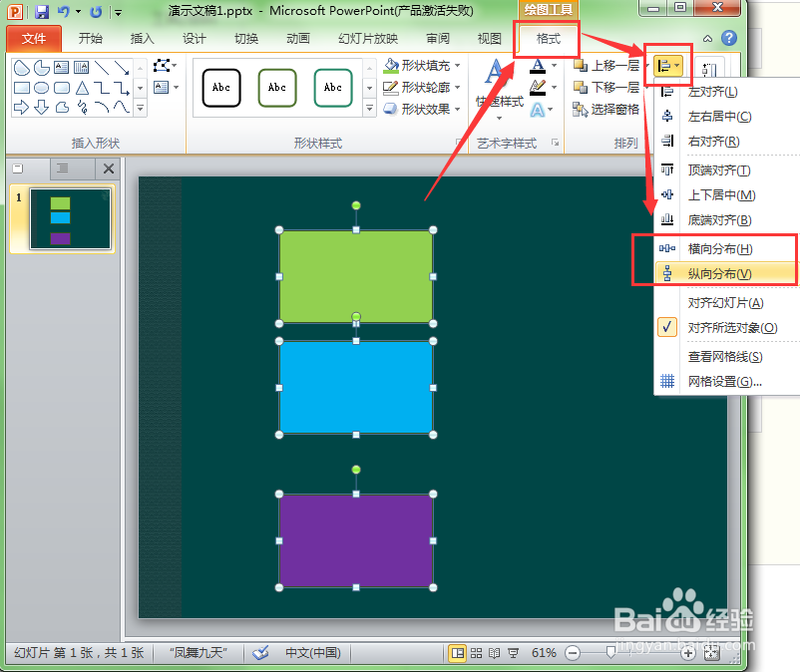Pick the down arrow shape
The image size is (800, 672).
[x=41, y=107]
